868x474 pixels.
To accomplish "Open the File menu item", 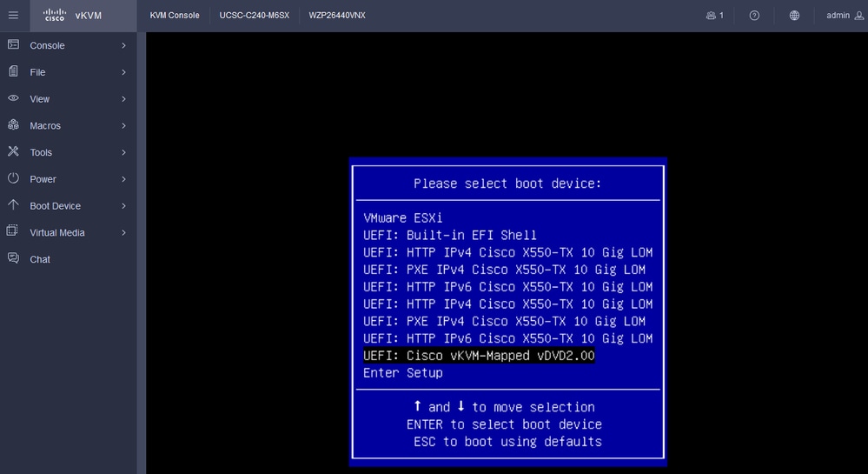I will 68,72.
